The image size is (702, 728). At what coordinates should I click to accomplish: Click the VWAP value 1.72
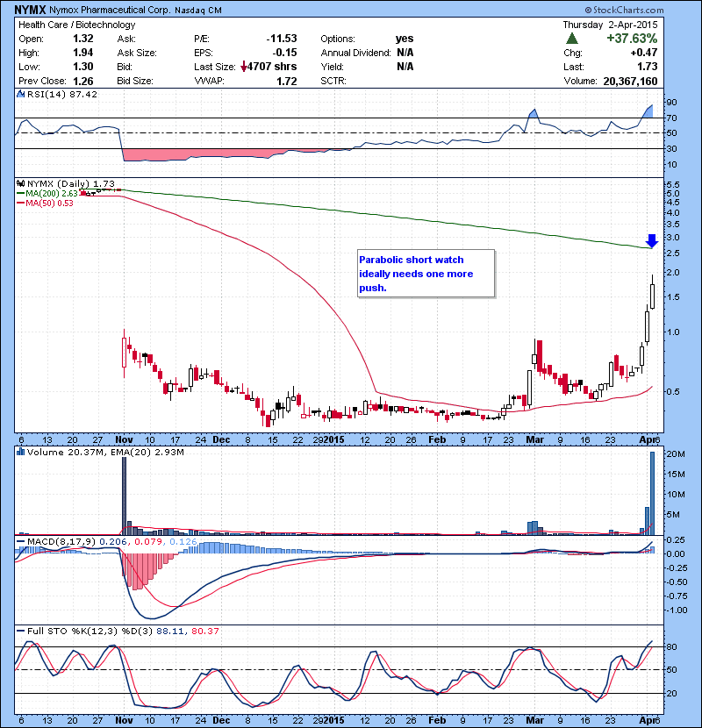click(287, 81)
